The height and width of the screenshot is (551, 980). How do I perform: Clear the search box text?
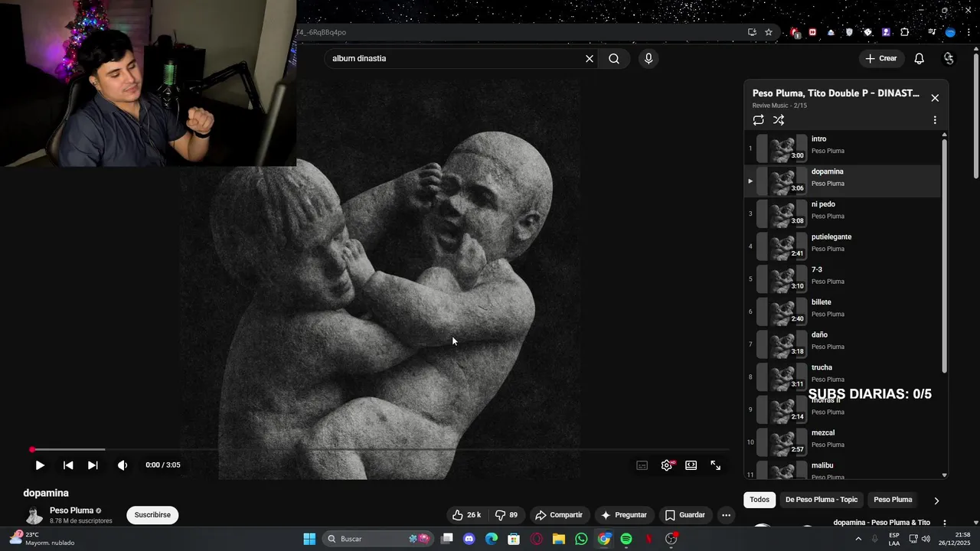(590, 59)
